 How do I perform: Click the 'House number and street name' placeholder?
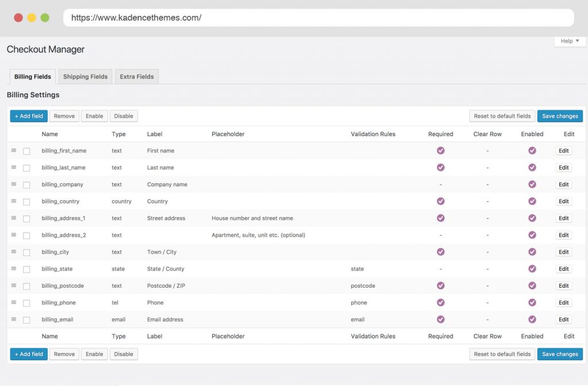(x=253, y=218)
